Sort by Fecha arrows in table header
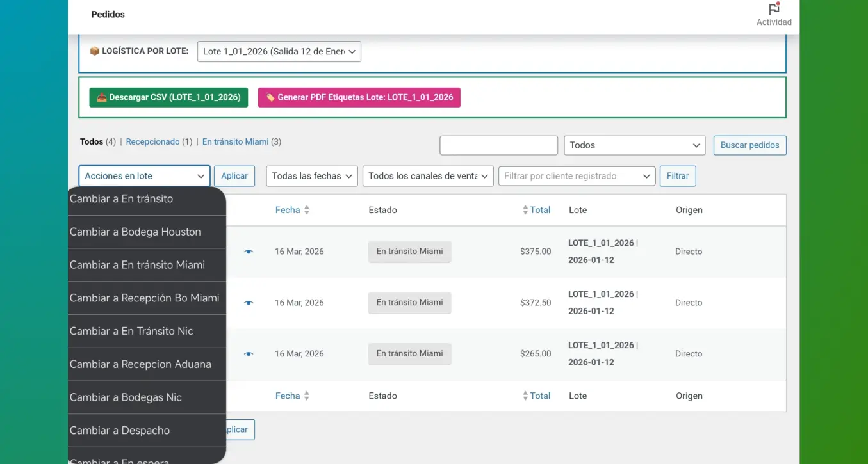This screenshot has width=868, height=464. [306, 210]
